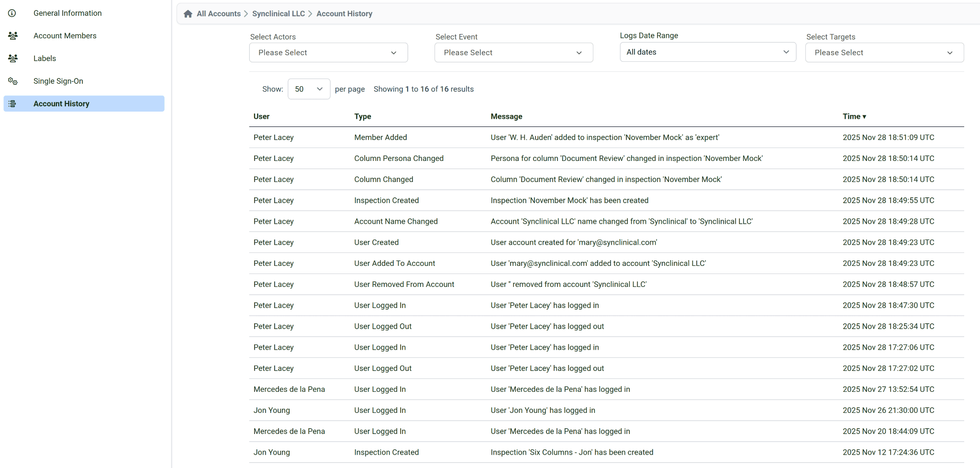Open Account Members in sidebar
Viewport: 980px width, 468px height.
[x=65, y=36]
